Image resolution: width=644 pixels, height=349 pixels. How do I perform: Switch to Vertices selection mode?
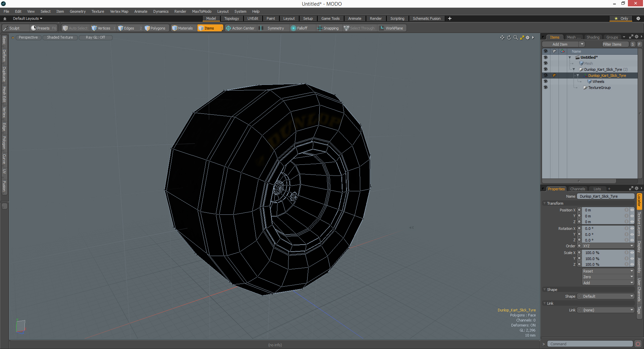pyautogui.click(x=103, y=28)
